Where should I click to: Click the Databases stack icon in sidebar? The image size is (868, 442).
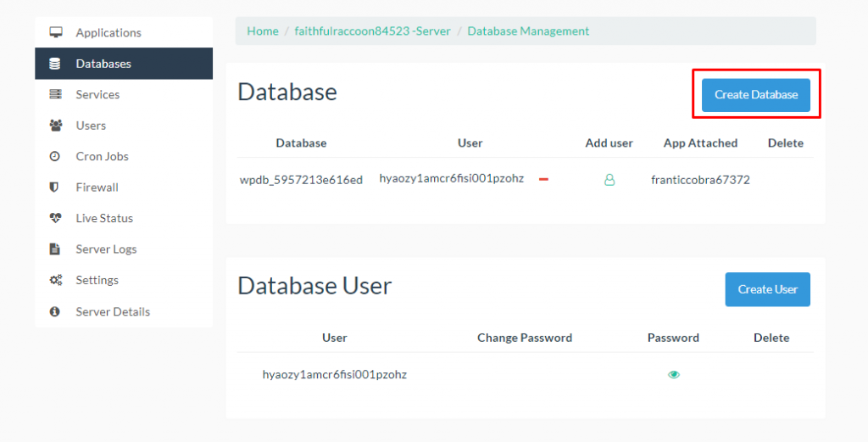[x=55, y=64]
